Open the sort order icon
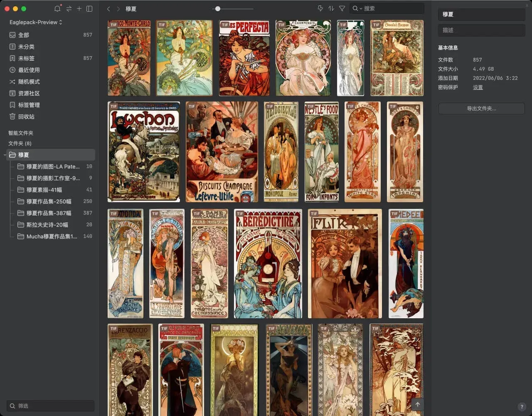The height and width of the screenshot is (416, 532). pos(331,8)
